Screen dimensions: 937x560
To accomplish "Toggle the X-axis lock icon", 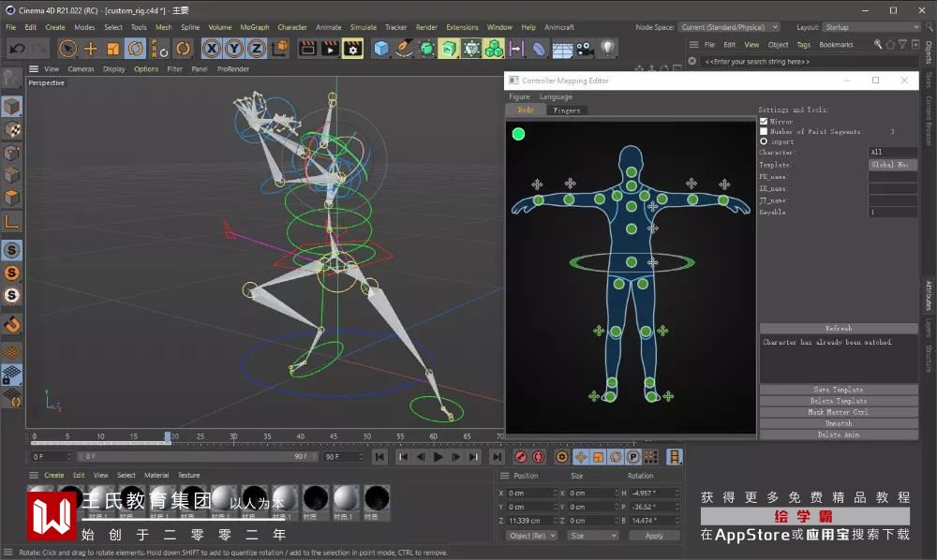I will click(x=212, y=48).
